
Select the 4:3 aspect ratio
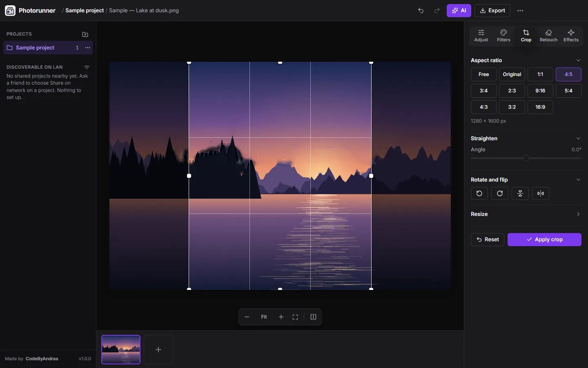pos(483,107)
